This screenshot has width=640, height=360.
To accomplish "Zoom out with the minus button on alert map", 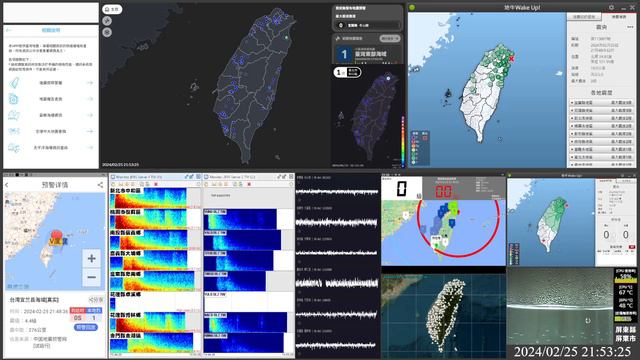I will (x=91, y=278).
